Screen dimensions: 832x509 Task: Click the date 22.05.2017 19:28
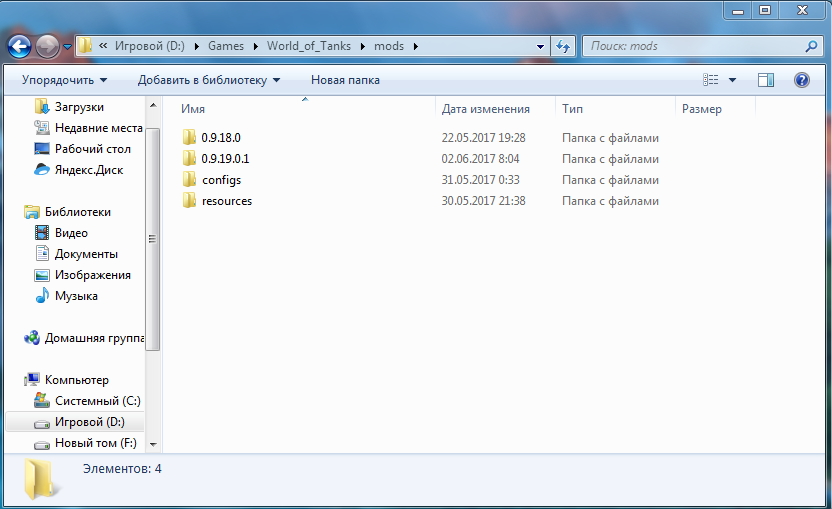pos(483,138)
